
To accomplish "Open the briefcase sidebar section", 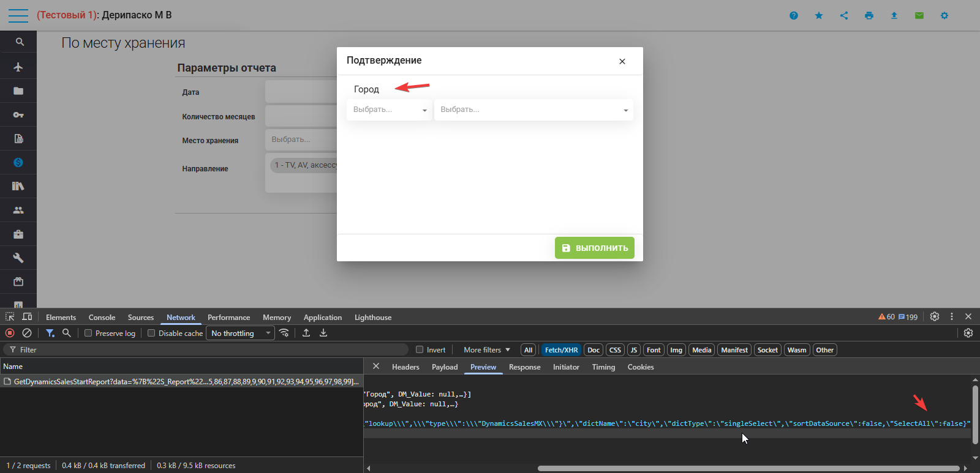I will coord(18,234).
